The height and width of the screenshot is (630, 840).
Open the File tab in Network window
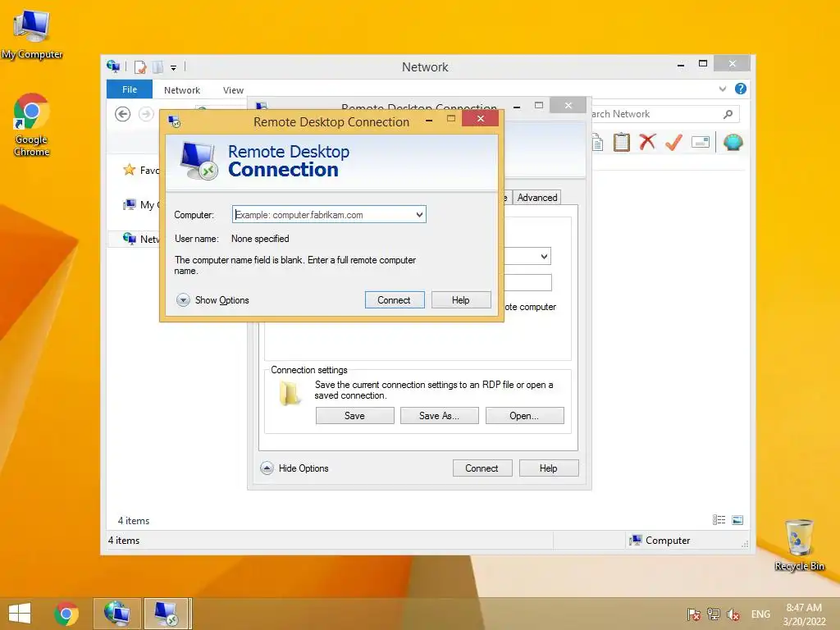pos(130,89)
